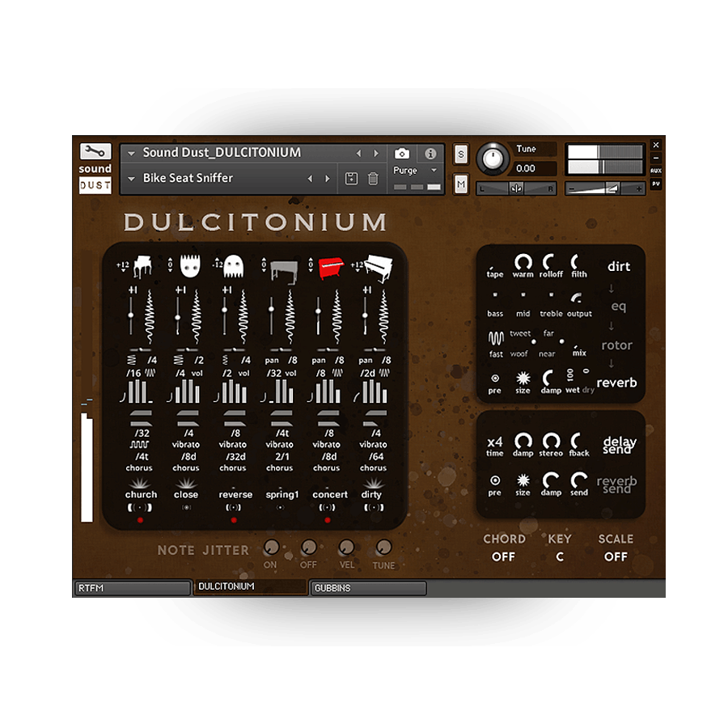
Task: Adjust the delay stereo knob
Action: pos(551,441)
